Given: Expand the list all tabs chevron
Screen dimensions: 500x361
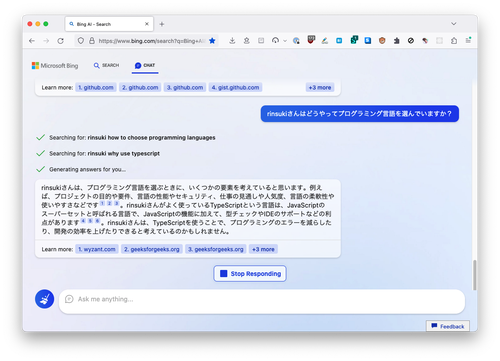Looking at the screenshot, I should (x=454, y=24).
